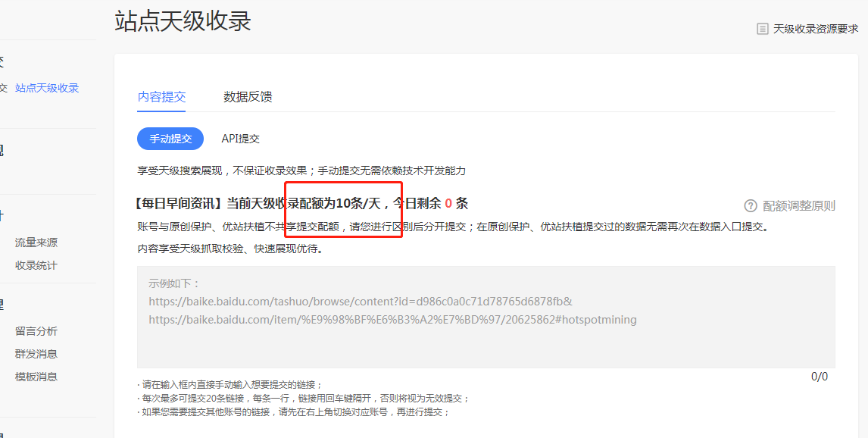Open 留言分析 in sidebar
The width and height of the screenshot is (868, 438).
point(36,331)
